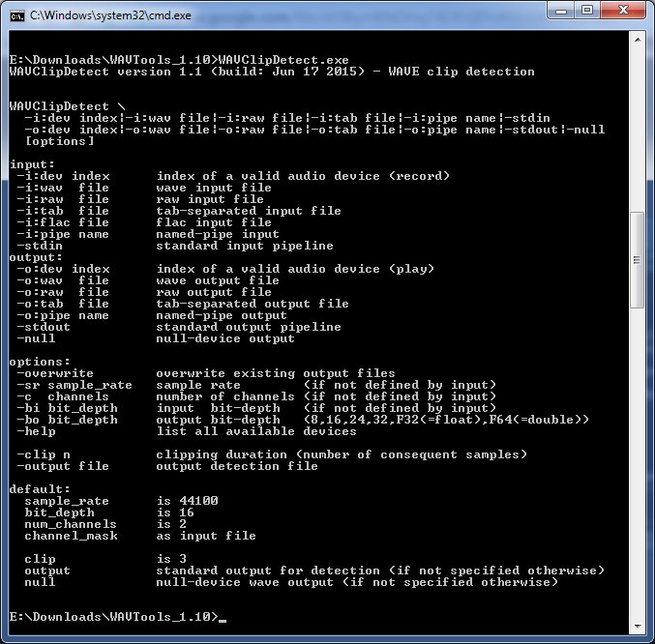The width and height of the screenshot is (655, 644).
Task: Click the final E:\Downloads\WAVTools_1.10> prompt
Action: pos(114,617)
